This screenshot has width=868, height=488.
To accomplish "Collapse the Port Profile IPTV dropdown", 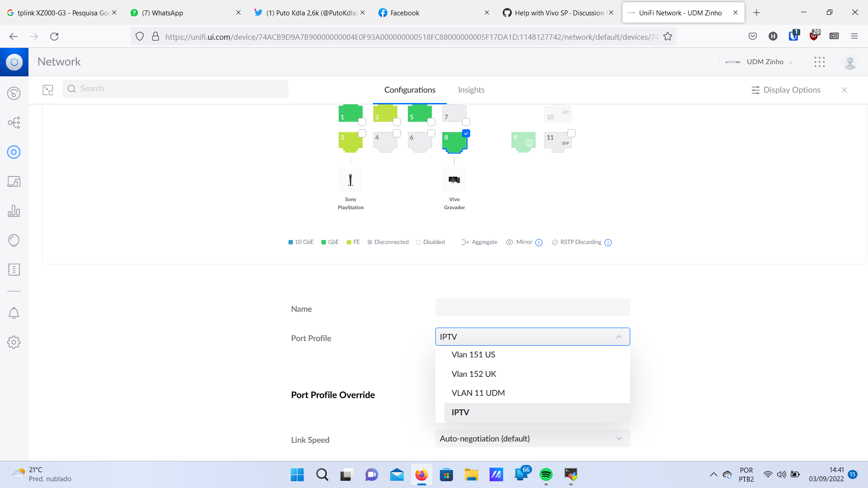I will click(x=533, y=337).
